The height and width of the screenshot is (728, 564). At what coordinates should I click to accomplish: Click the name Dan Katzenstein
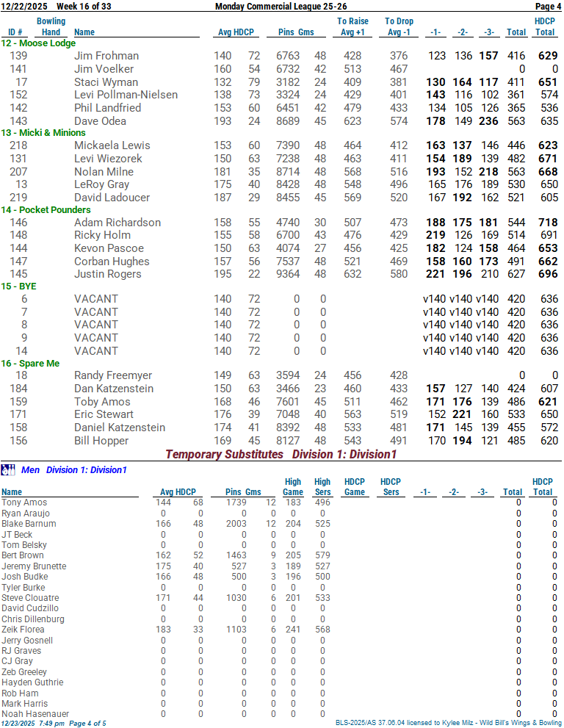(x=114, y=389)
